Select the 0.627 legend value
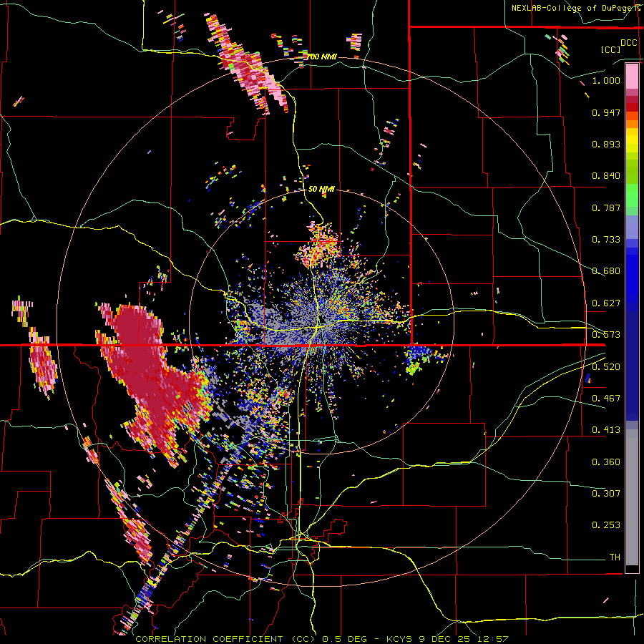The width and height of the screenshot is (644, 644). [606, 303]
